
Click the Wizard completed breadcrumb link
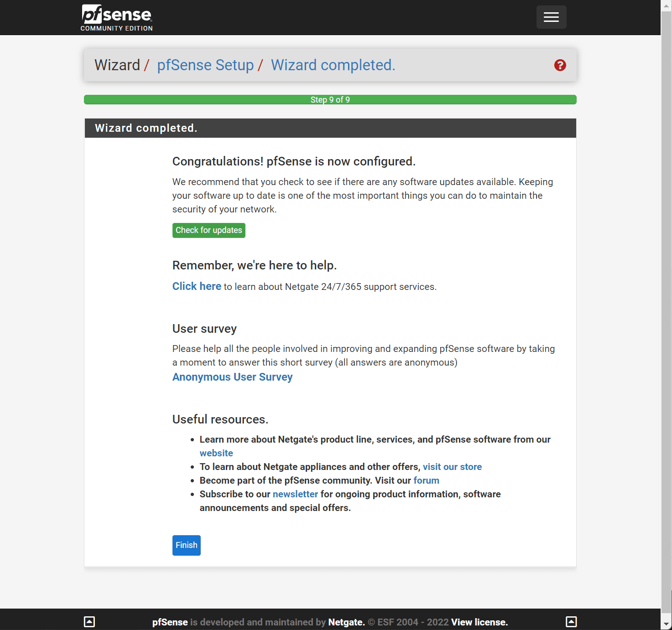(x=333, y=65)
